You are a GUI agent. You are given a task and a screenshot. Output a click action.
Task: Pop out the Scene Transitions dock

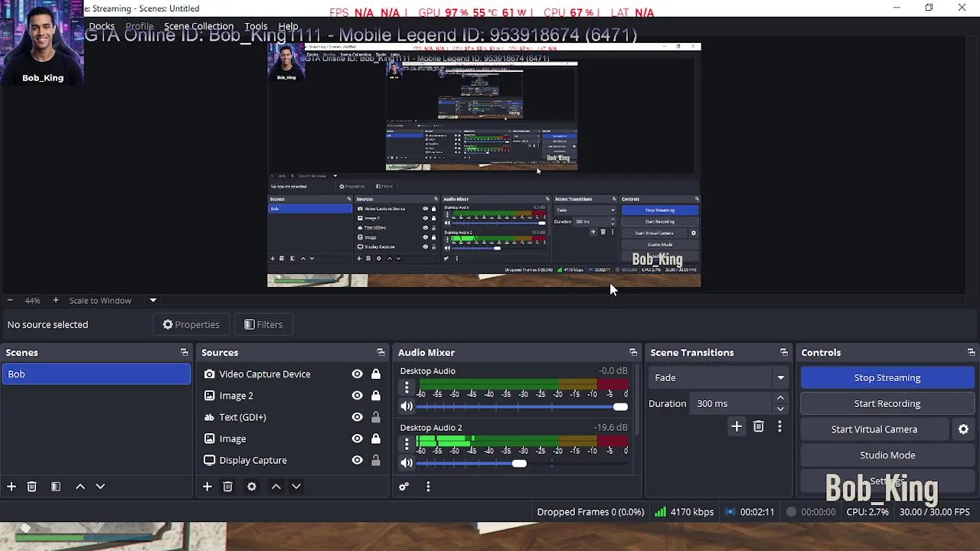(x=783, y=352)
